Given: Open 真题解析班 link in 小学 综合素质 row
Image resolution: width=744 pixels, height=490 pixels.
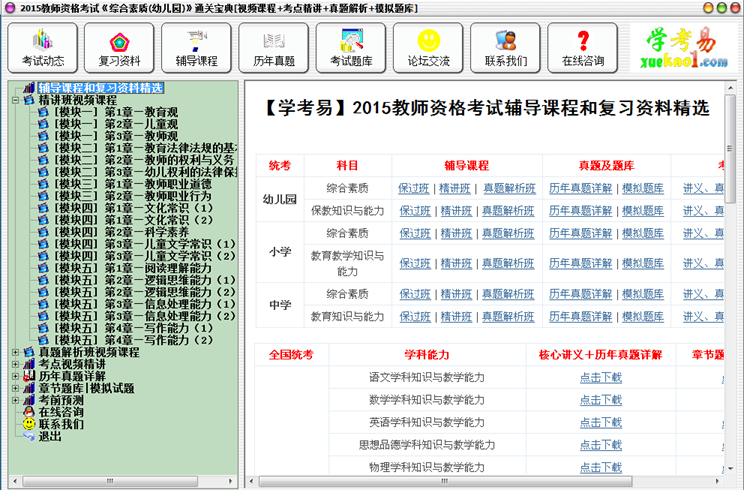Looking at the screenshot, I should click(x=508, y=233).
